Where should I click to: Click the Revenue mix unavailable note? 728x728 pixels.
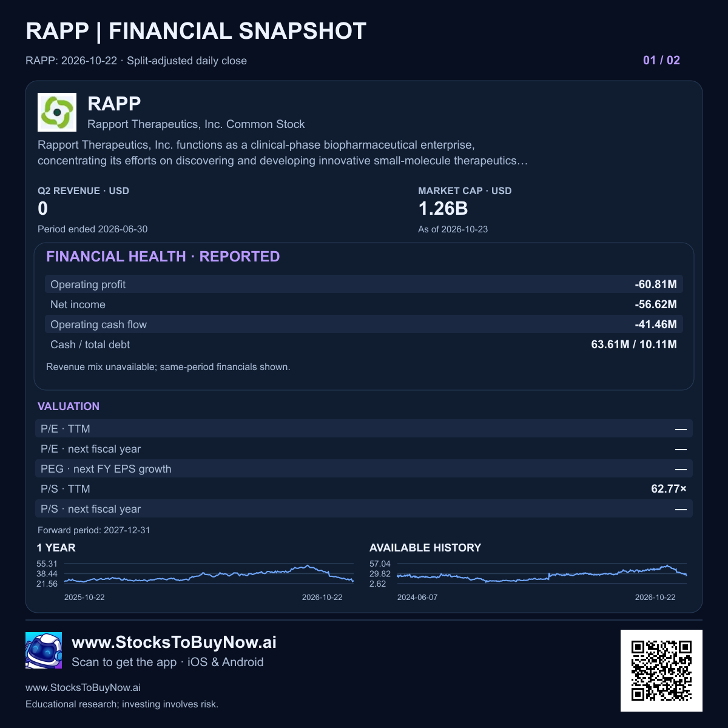click(x=168, y=367)
